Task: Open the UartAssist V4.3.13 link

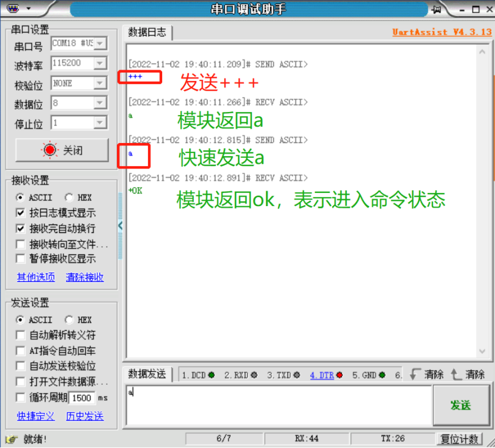Action: (442, 32)
